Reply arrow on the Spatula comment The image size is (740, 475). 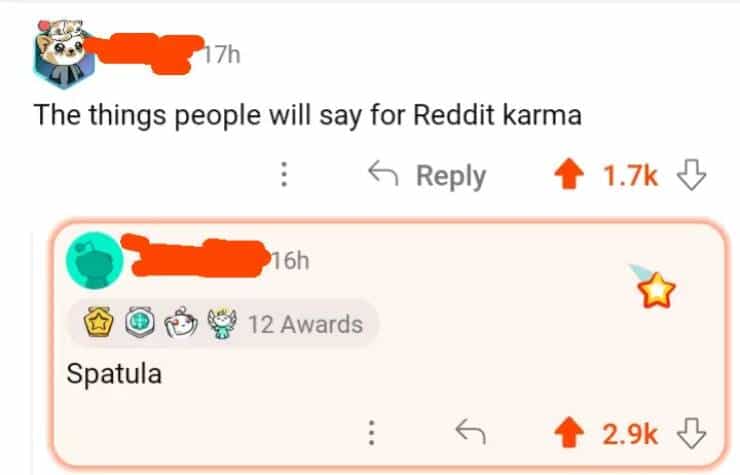471,432
